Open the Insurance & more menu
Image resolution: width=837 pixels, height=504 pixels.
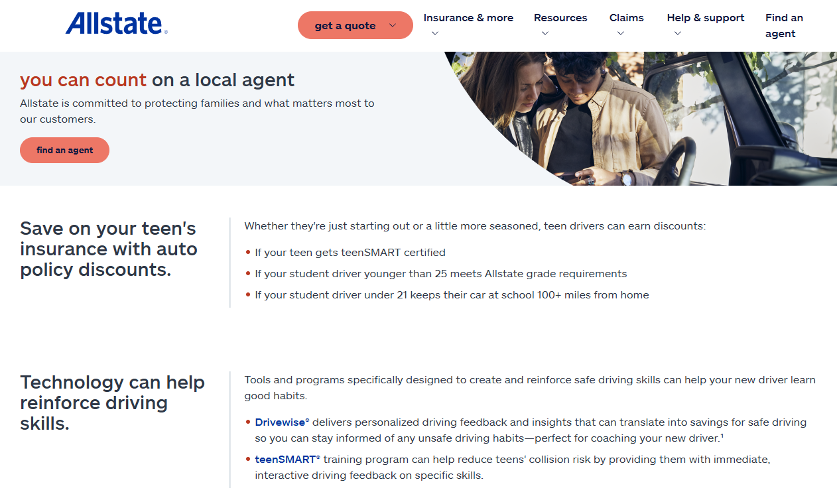468,18
